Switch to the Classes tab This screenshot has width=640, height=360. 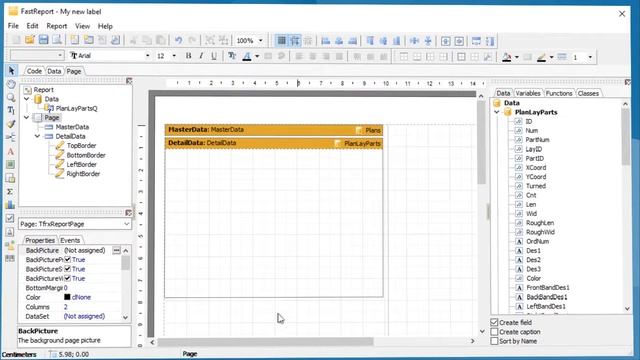point(588,93)
